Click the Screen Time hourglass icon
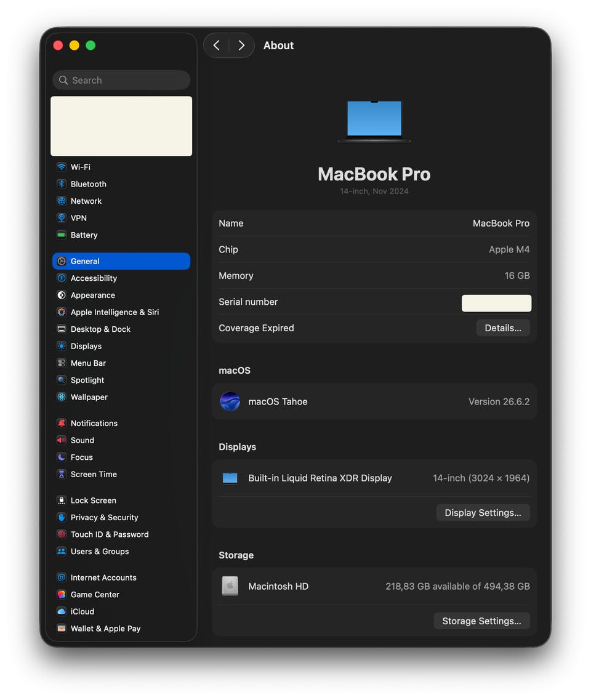 tap(62, 474)
